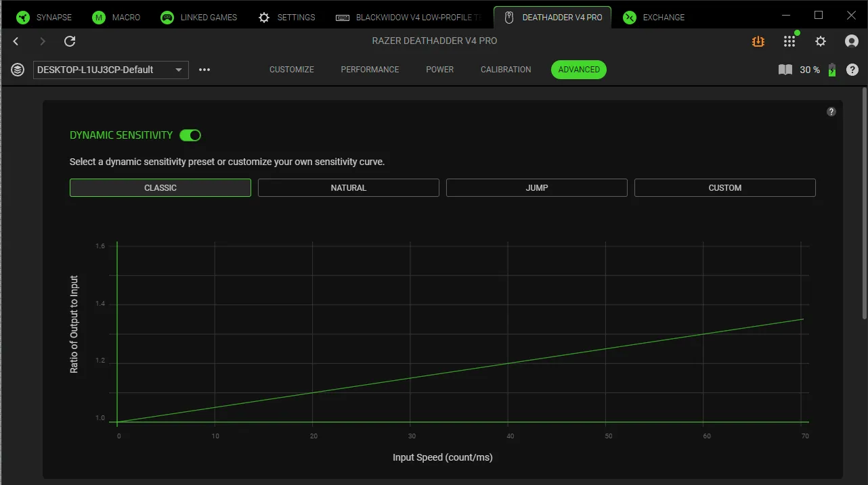Screen dimensions: 868x485
Task: Open the Exchange tab
Action: [654, 17]
